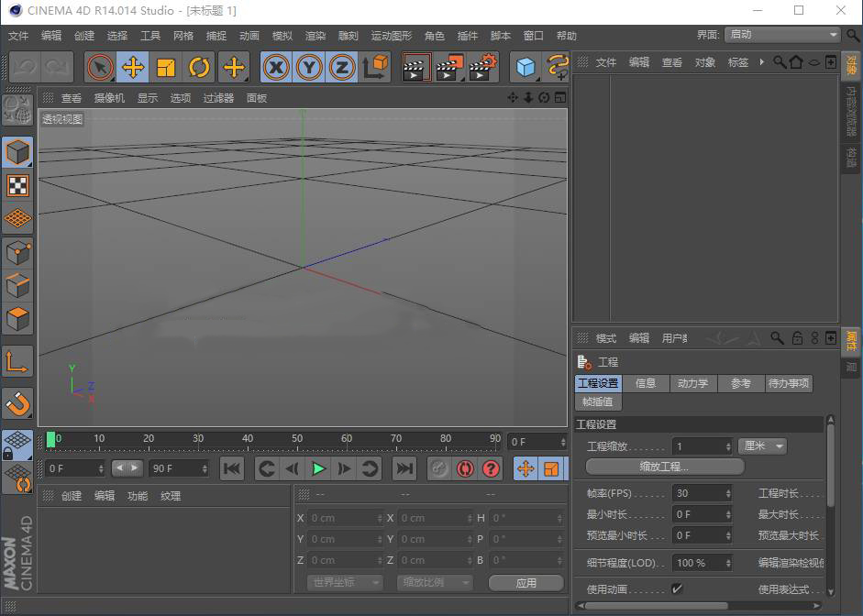The height and width of the screenshot is (616, 863).
Task: Click the record keyframe button
Action: [x=465, y=468]
